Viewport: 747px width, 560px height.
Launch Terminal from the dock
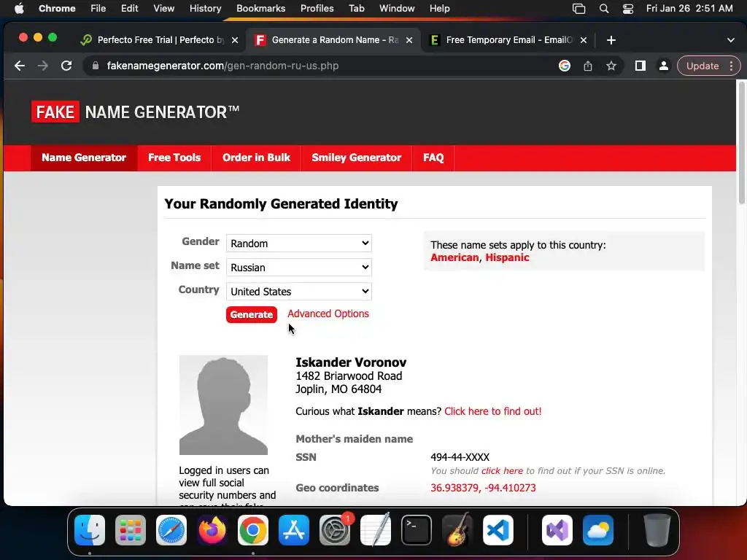(417, 530)
